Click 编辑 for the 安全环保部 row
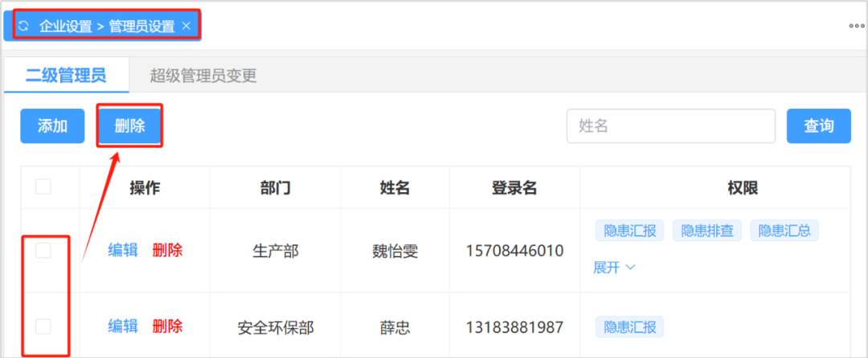The height and width of the screenshot is (358, 868). (123, 326)
